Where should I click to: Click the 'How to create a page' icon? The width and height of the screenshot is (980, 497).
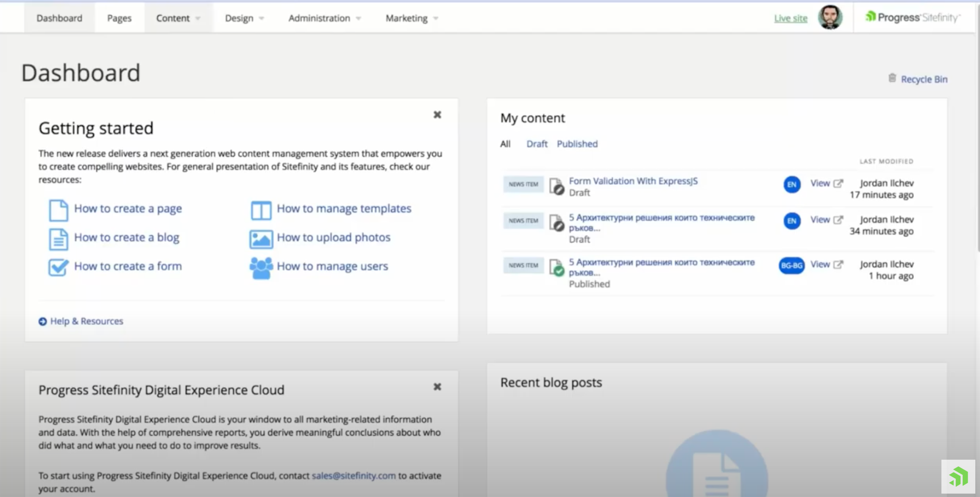click(x=58, y=210)
